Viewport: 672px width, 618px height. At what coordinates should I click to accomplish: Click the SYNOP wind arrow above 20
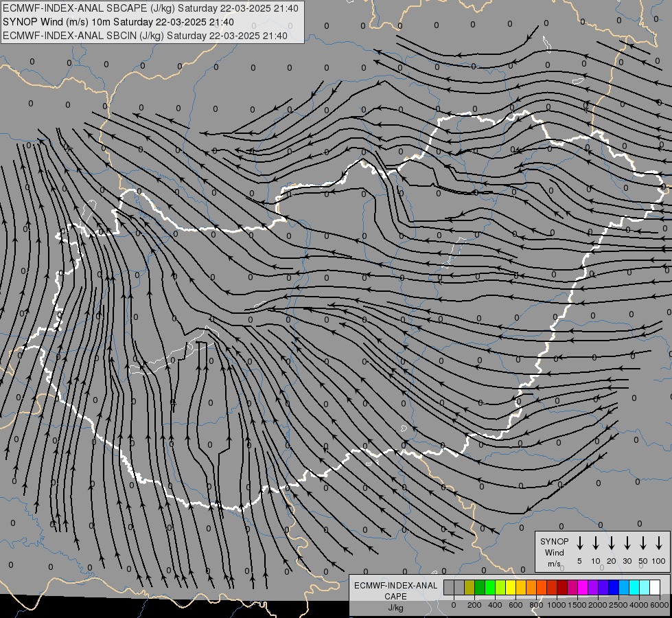pos(612,543)
